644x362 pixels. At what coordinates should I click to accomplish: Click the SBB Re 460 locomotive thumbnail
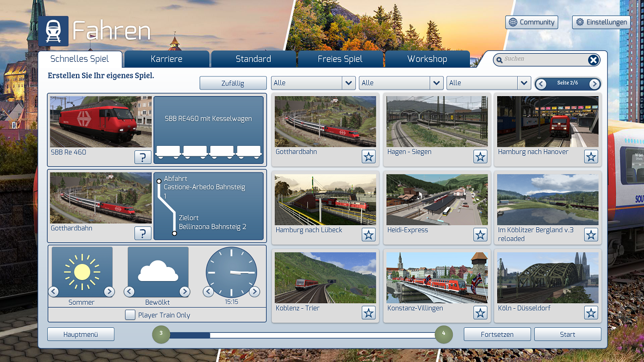(x=101, y=122)
